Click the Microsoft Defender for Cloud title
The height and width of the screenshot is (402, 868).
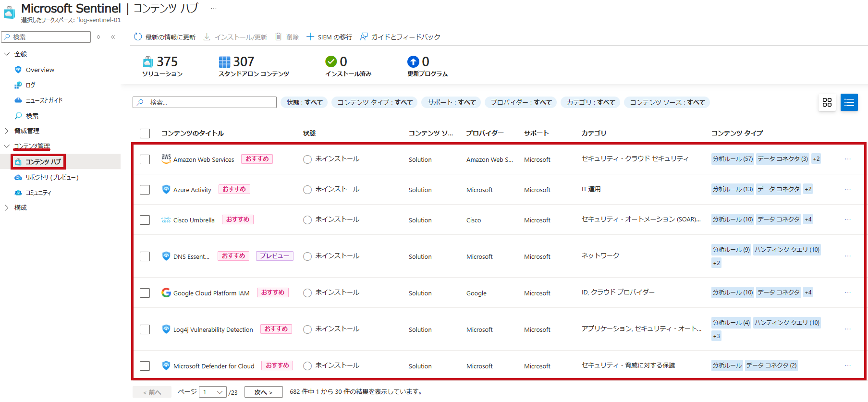click(x=214, y=366)
